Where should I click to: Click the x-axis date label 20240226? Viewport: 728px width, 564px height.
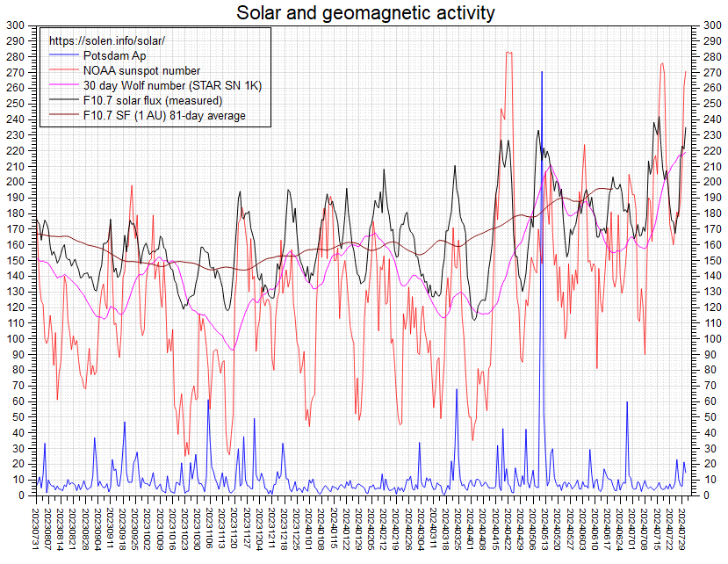pyautogui.click(x=407, y=529)
